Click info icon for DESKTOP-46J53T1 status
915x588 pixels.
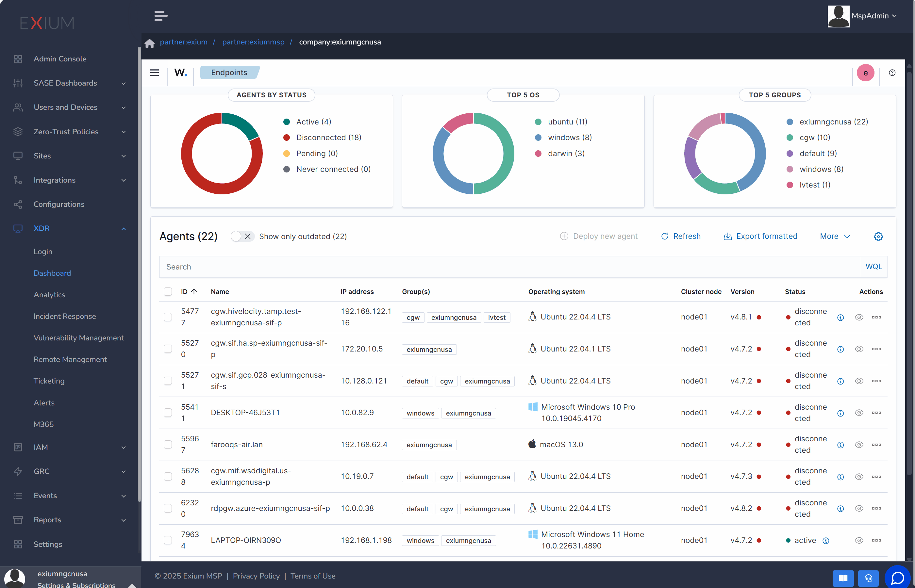(840, 413)
